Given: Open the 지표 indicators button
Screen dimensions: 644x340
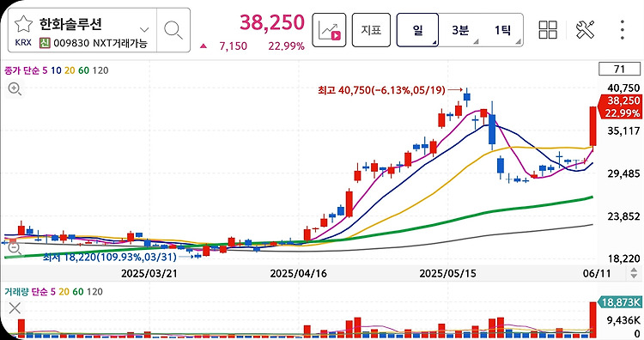Looking at the screenshot, I should [x=371, y=30].
